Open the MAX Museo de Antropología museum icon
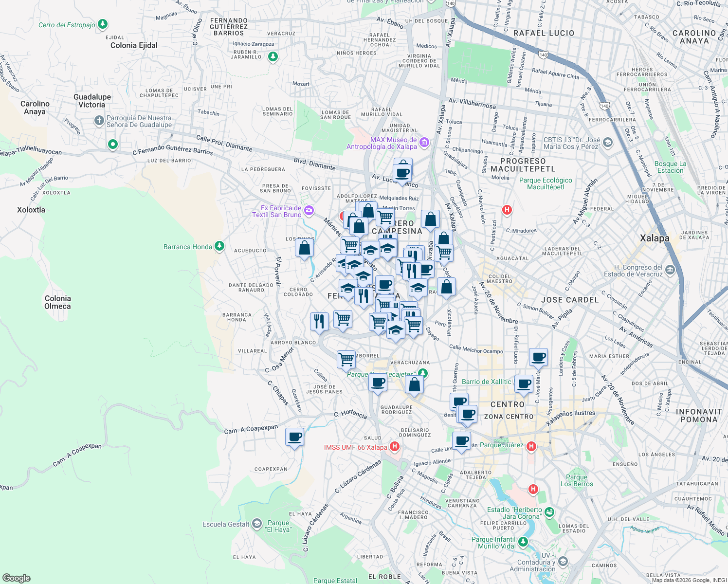The image size is (728, 584). click(x=423, y=142)
